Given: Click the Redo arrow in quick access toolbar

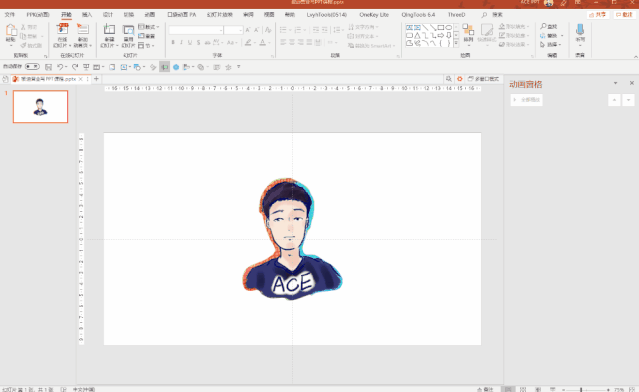Looking at the screenshot, I should (75, 67).
